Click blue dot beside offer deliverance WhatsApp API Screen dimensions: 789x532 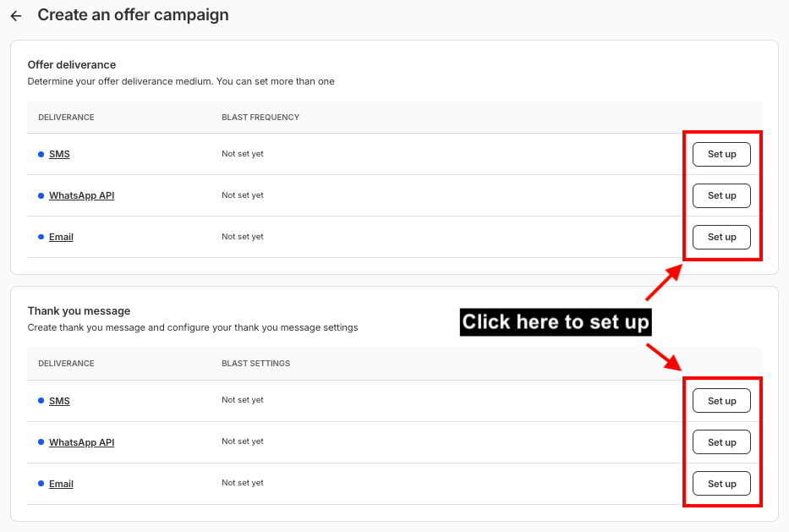point(41,195)
